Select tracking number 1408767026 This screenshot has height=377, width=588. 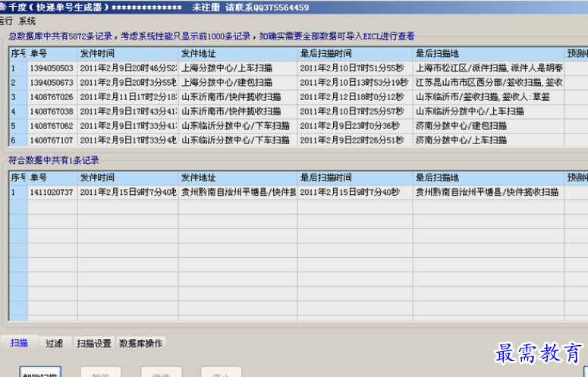coord(52,97)
